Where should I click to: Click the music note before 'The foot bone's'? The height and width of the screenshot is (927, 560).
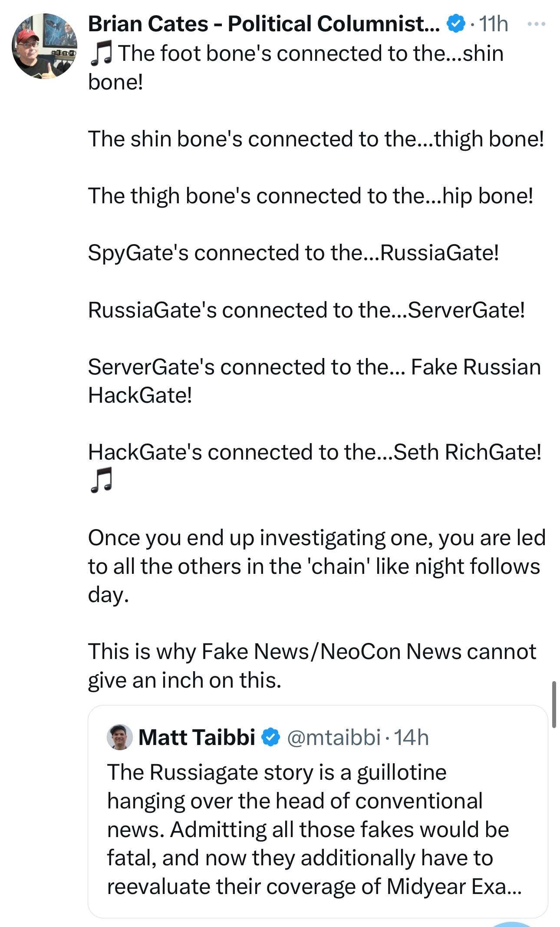[101, 54]
